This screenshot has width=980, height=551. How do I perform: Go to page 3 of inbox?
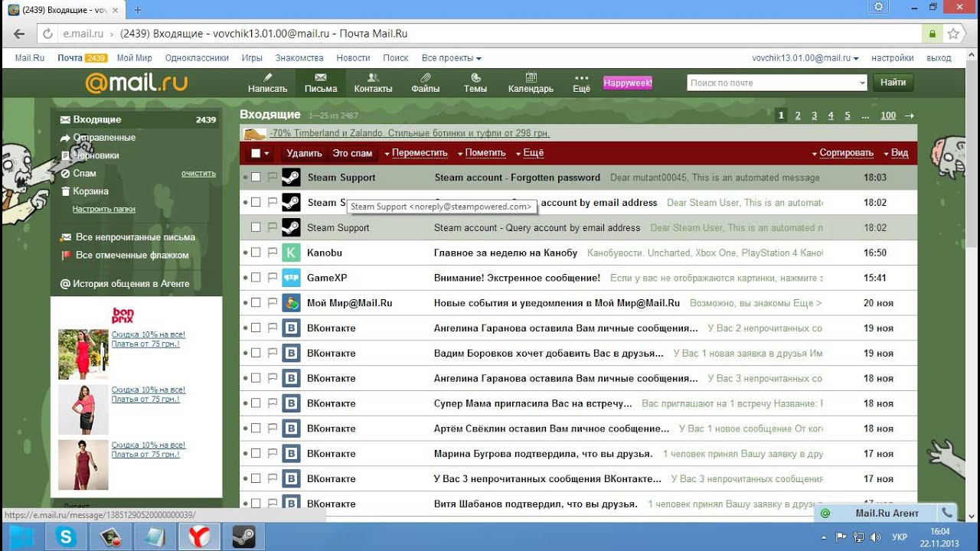[x=814, y=116]
